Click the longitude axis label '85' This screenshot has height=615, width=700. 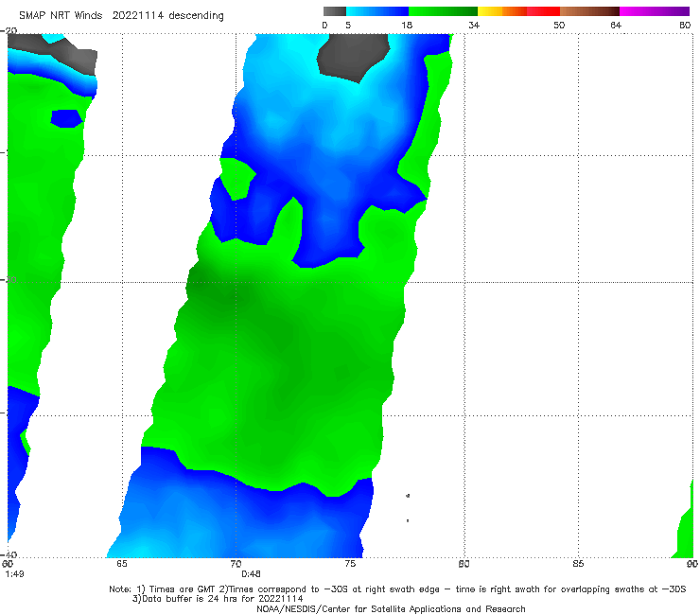[578, 564]
